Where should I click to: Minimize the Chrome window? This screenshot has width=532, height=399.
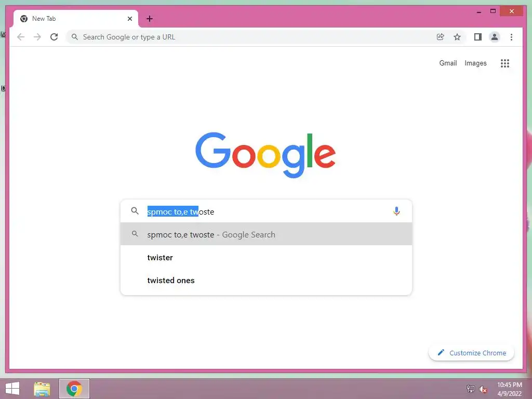click(x=479, y=11)
